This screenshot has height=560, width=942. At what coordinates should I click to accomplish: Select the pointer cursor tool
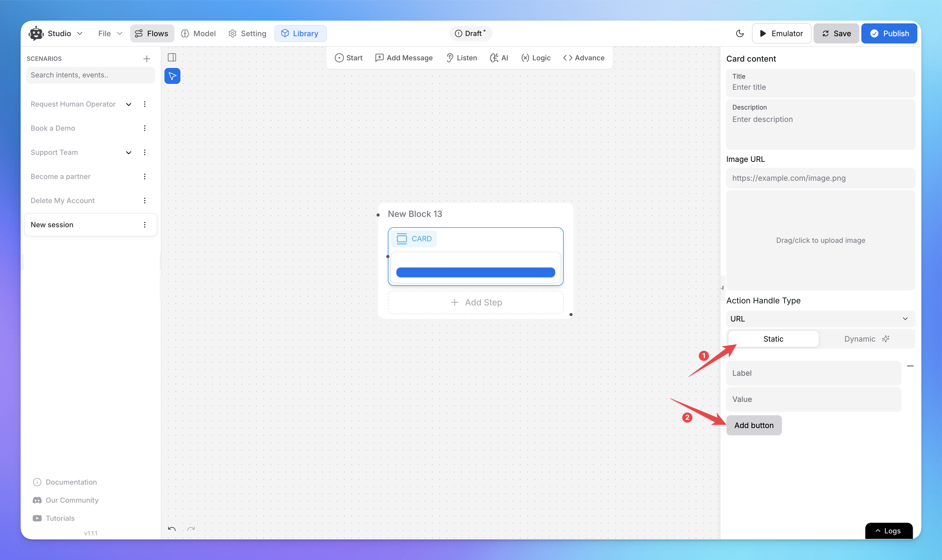point(172,76)
